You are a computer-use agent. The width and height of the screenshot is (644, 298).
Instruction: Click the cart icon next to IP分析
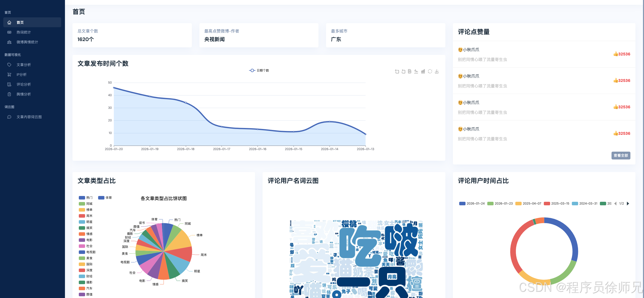coord(9,75)
